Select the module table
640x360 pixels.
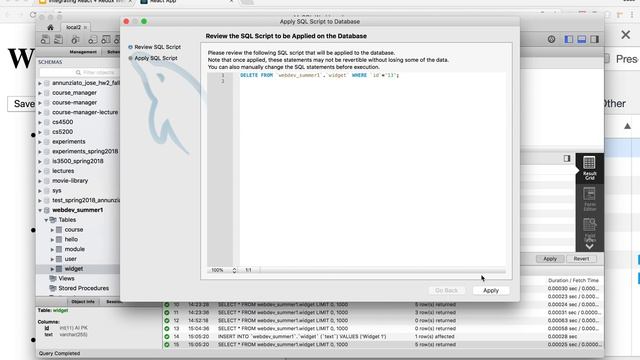coord(75,249)
